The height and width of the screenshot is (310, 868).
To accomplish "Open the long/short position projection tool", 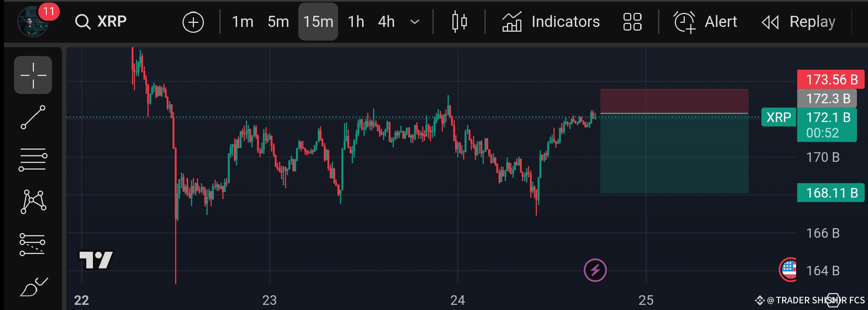I will pos(33,244).
